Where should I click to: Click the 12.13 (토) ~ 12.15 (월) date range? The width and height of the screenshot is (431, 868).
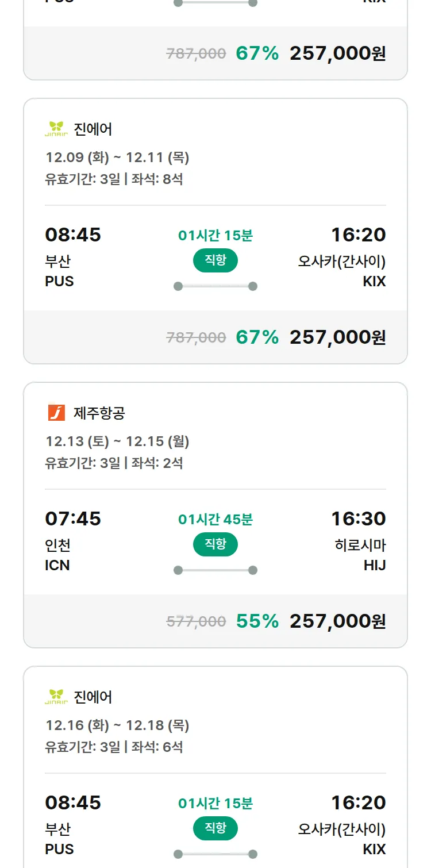117,441
